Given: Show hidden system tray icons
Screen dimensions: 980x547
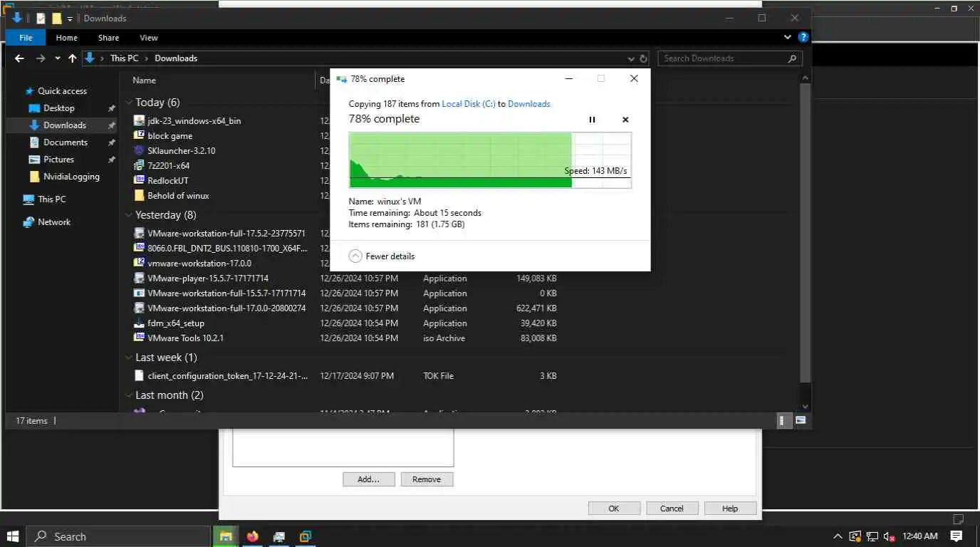Looking at the screenshot, I should click(838, 536).
